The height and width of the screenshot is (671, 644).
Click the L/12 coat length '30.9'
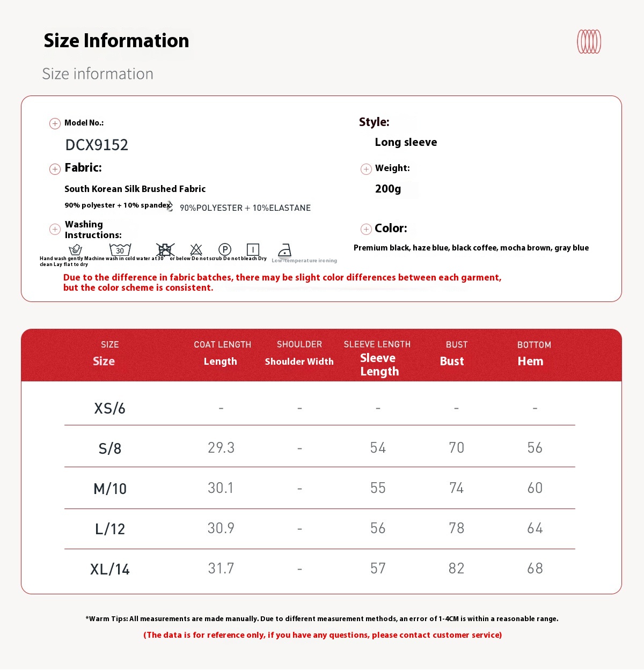(x=221, y=528)
